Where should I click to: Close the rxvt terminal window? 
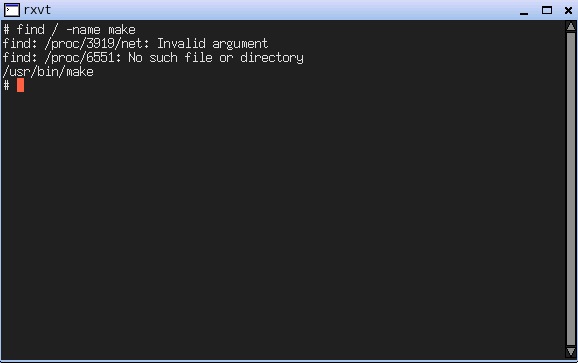(568, 10)
